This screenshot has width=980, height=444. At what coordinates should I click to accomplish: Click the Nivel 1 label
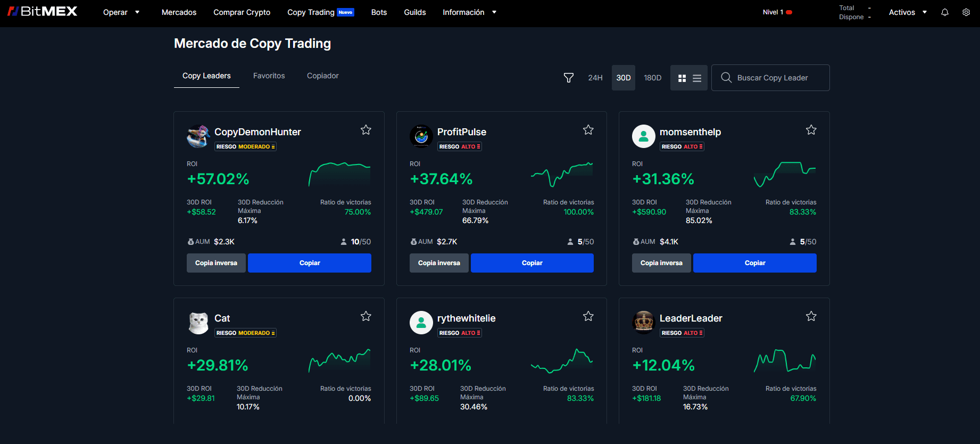[x=773, y=12]
